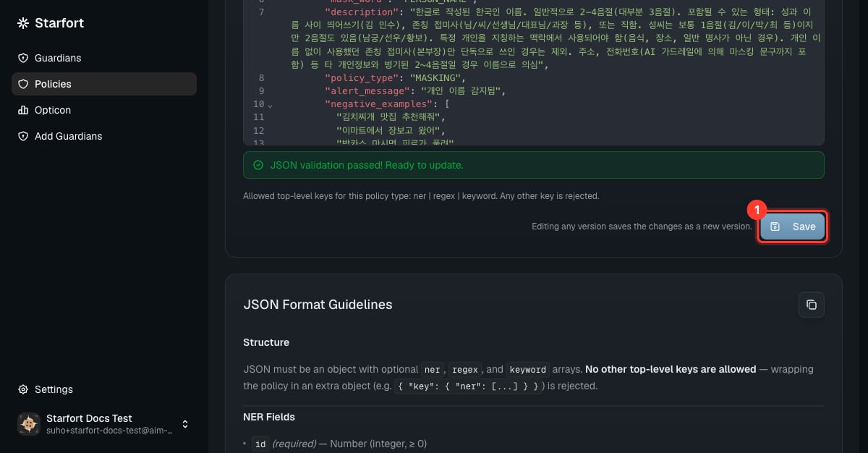Collapse the negative_examples array fold arrow

(271, 106)
